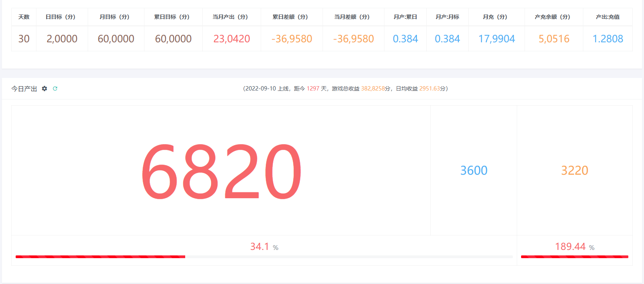Open settings gear next to 今日产出
The width and height of the screenshot is (644, 284).
click(x=45, y=89)
